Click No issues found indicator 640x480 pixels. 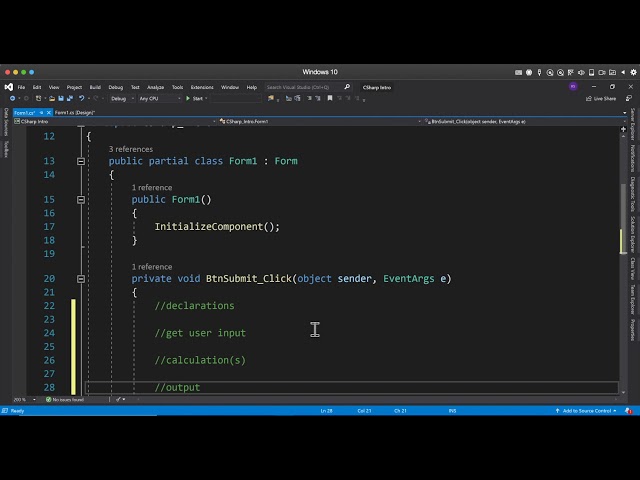65,399
